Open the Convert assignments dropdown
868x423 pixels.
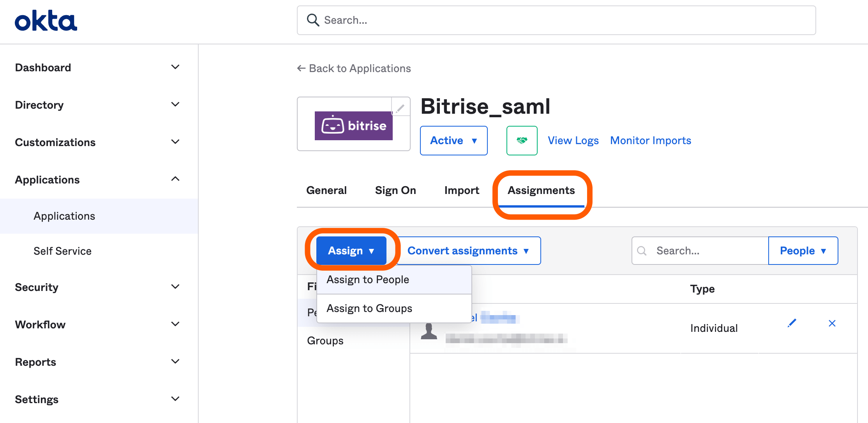click(x=468, y=251)
